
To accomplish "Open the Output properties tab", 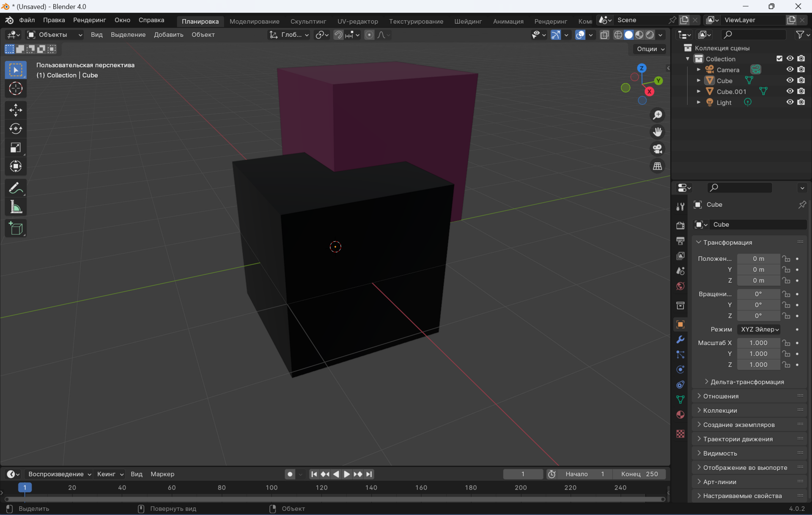I will (680, 241).
